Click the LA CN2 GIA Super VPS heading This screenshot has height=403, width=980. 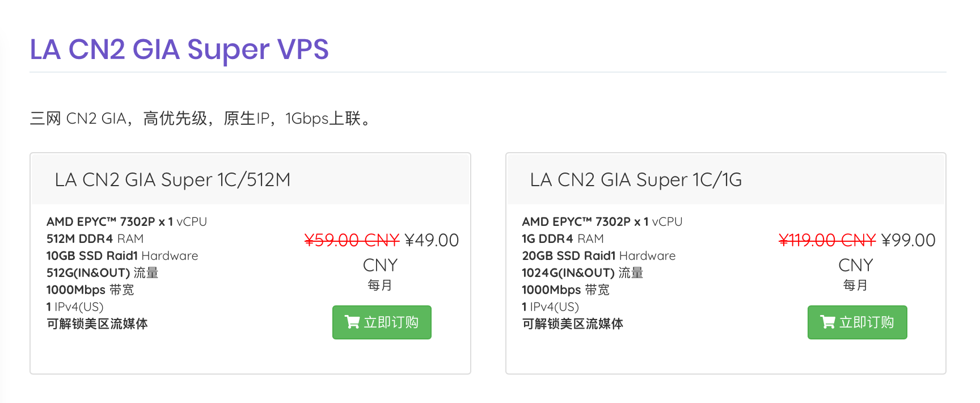coord(179,49)
